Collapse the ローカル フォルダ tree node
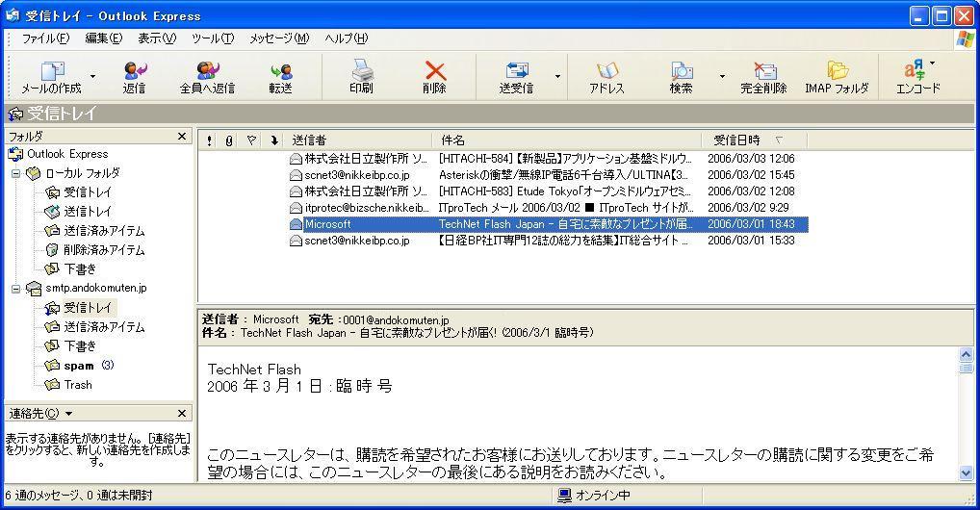Image resolution: width=980 pixels, height=510 pixels. 16,173
